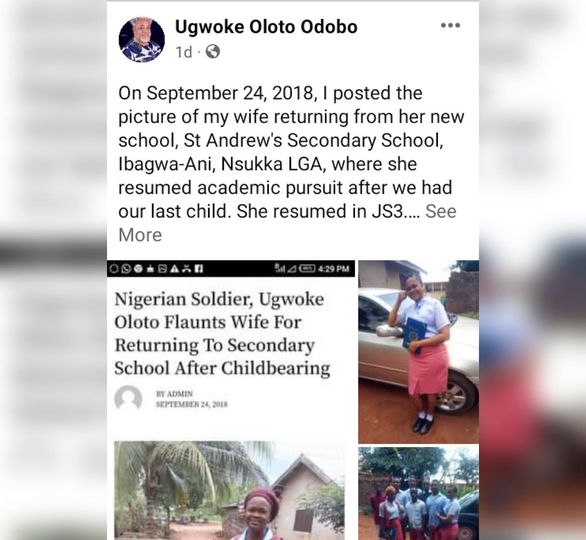Click the 1d post timestamp

183,52
